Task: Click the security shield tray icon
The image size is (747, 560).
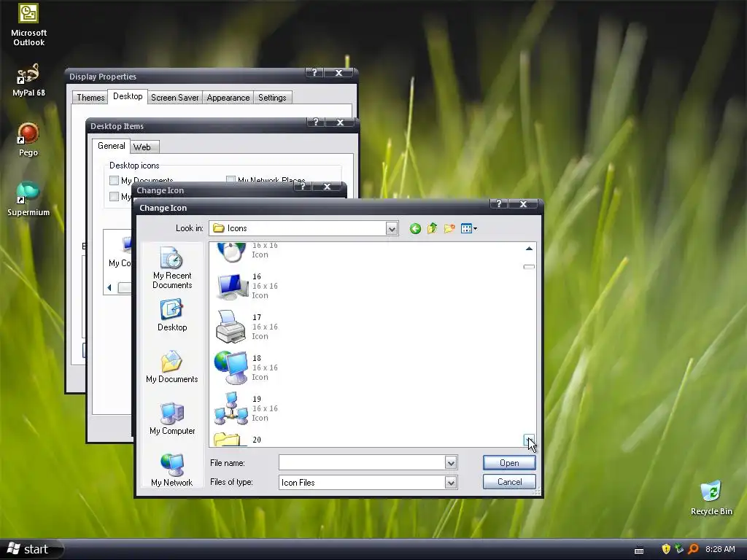Action: coord(666,549)
